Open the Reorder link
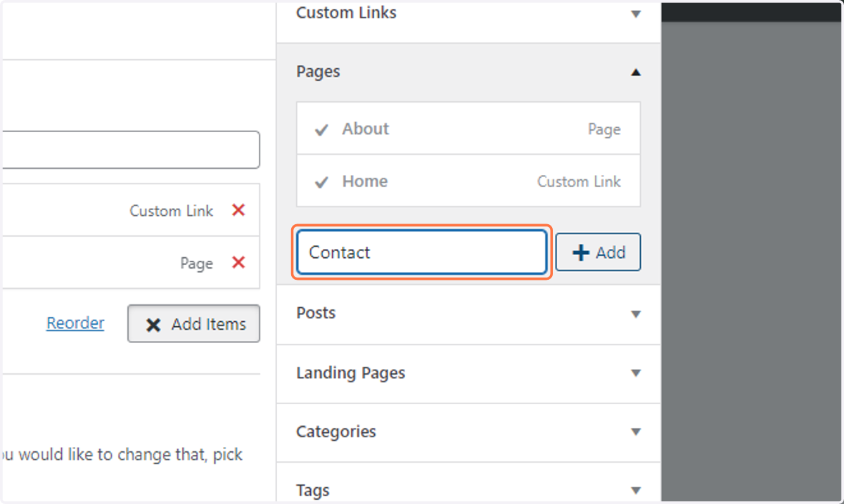This screenshot has height=504, width=844. point(75,323)
